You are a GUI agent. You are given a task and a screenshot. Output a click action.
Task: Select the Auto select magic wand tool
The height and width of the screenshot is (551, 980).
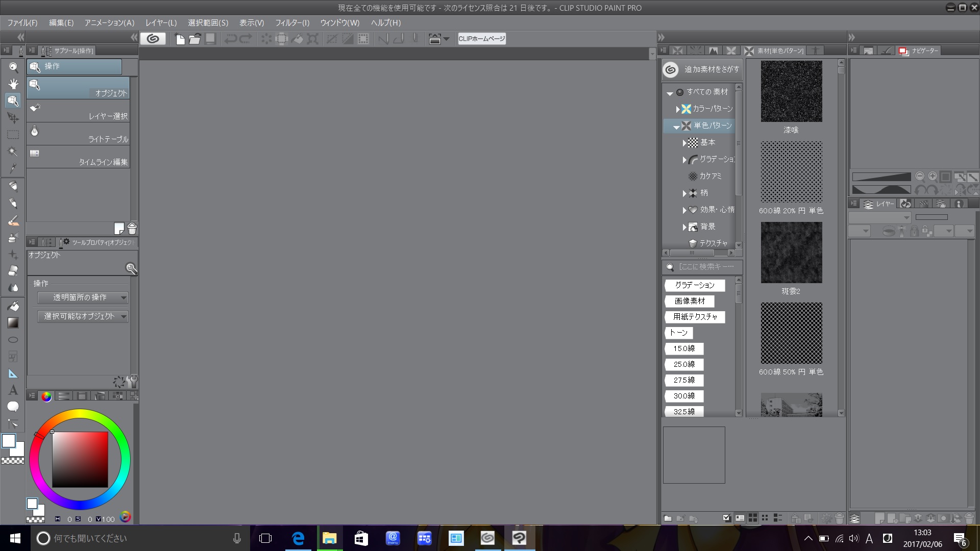13,152
